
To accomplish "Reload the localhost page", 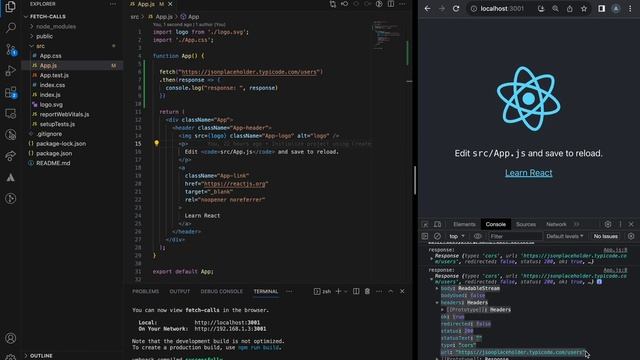I will click(x=456, y=9).
